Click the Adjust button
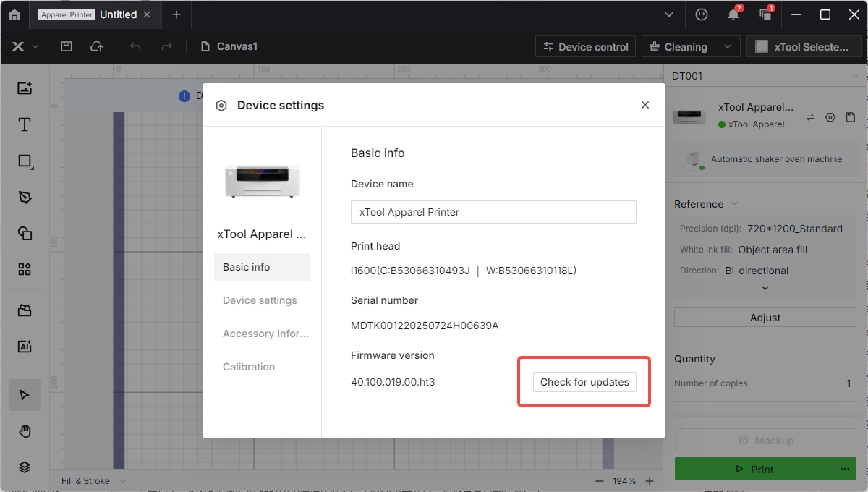 tap(765, 318)
